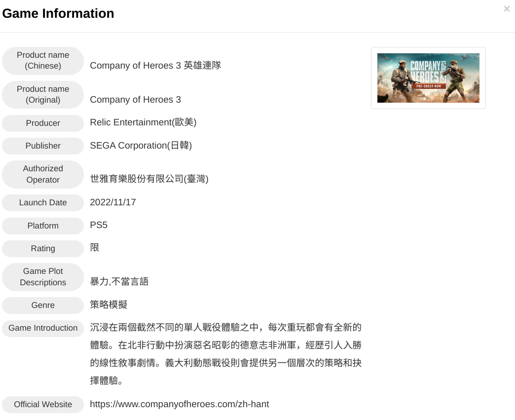
Task: Select genre value '策略模擬'
Action: pos(109,305)
